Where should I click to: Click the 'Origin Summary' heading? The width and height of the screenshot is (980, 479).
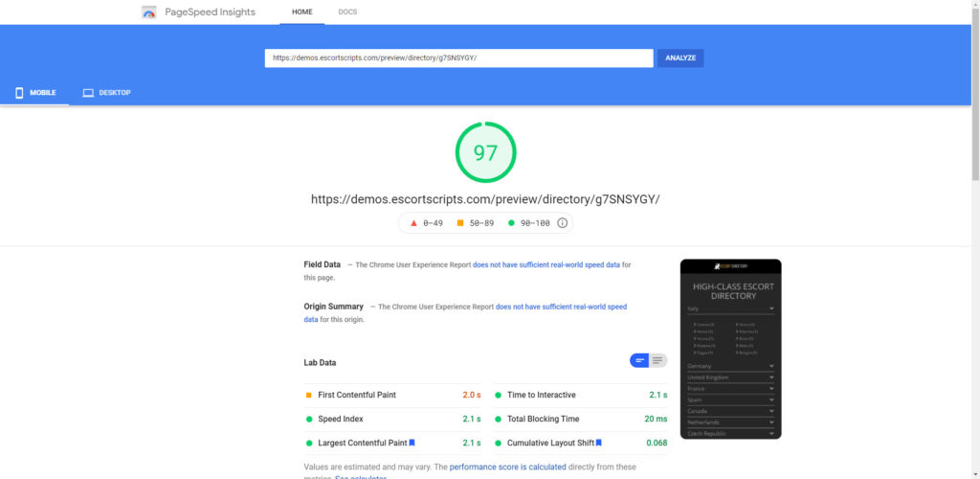coord(333,307)
